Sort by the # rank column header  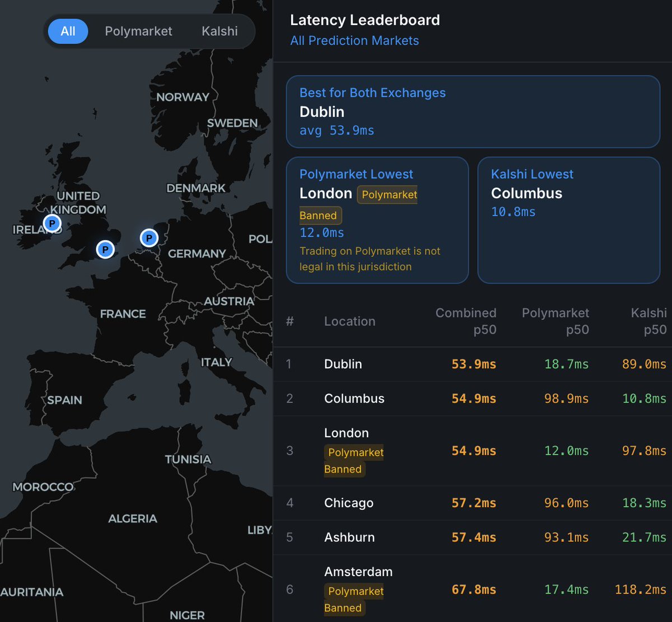[x=290, y=321]
